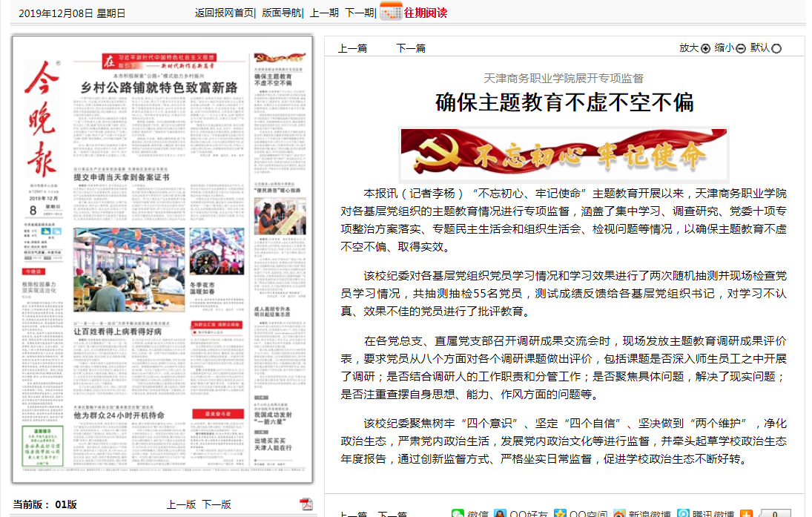Open 往期阅读 past issues link
Image resolution: width=812 pixels, height=517 pixels.
(x=425, y=13)
